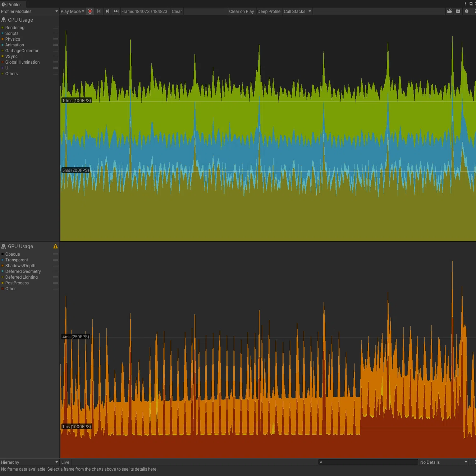Viewport: 476px width, 476px height.
Task: Save profiler data with the disk icon
Action: click(458, 12)
